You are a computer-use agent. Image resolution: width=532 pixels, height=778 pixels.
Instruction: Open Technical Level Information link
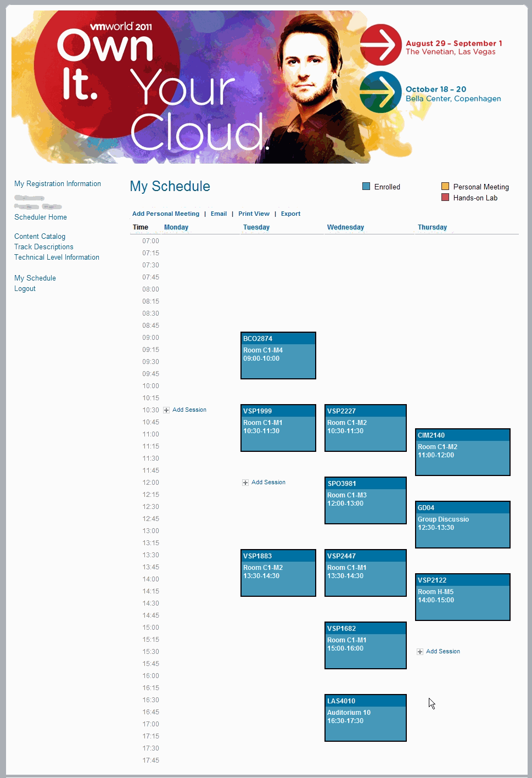(x=57, y=258)
